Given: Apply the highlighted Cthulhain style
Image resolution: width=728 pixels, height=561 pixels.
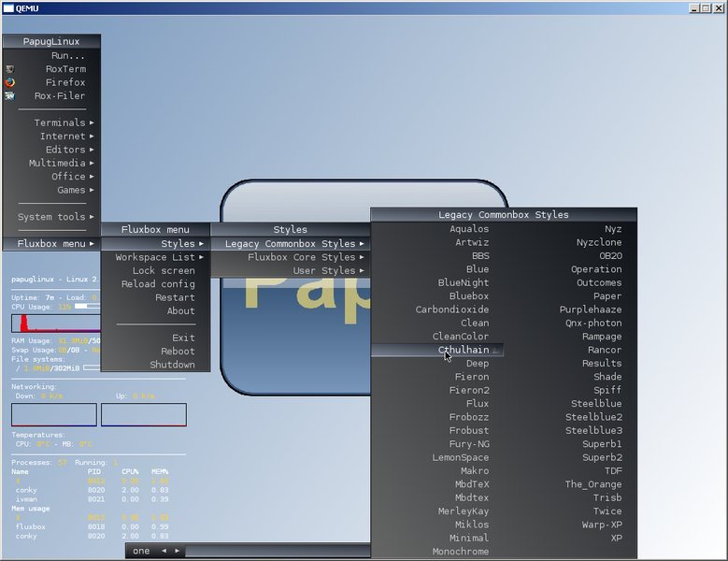Looking at the screenshot, I should click(437, 351).
